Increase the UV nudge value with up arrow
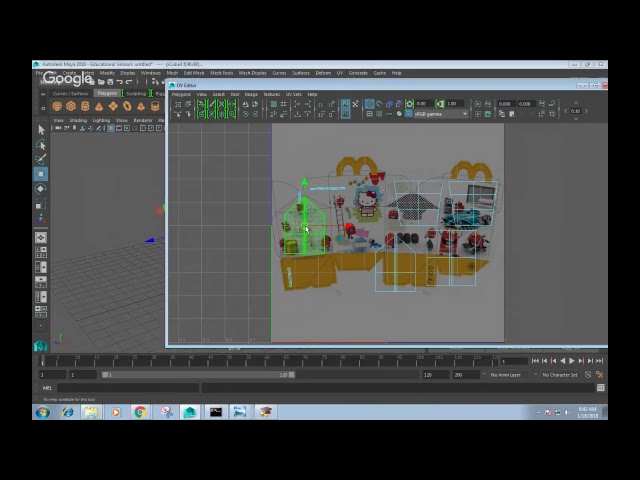640x480 pixels. coord(576,103)
